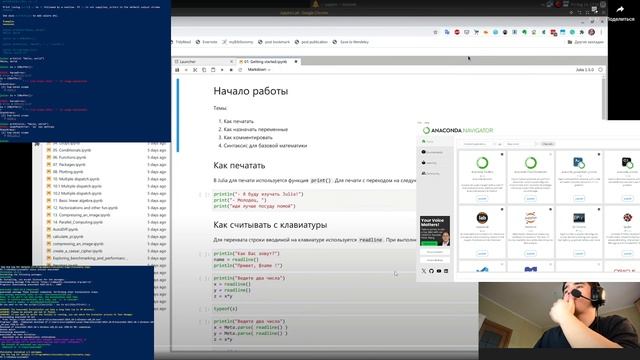Click the Channels button in Anaconda Navigator
The width and height of the screenshot is (640, 360).
(x=547, y=144)
